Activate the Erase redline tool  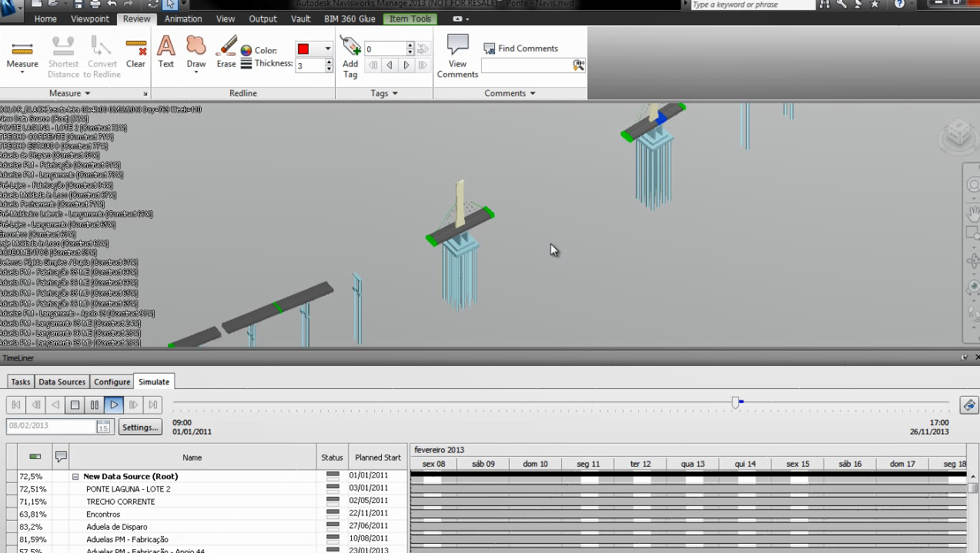(x=226, y=52)
